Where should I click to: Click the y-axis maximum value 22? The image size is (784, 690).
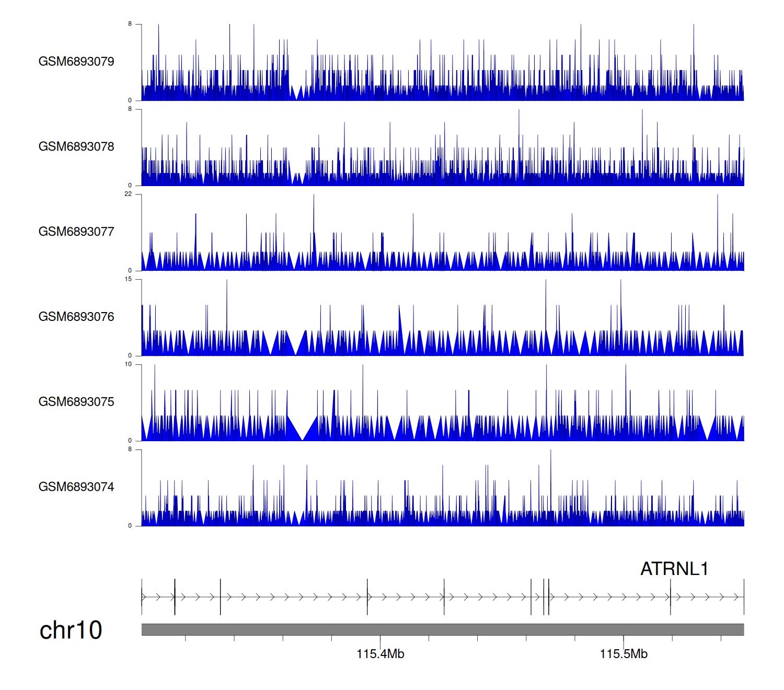tap(128, 194)
